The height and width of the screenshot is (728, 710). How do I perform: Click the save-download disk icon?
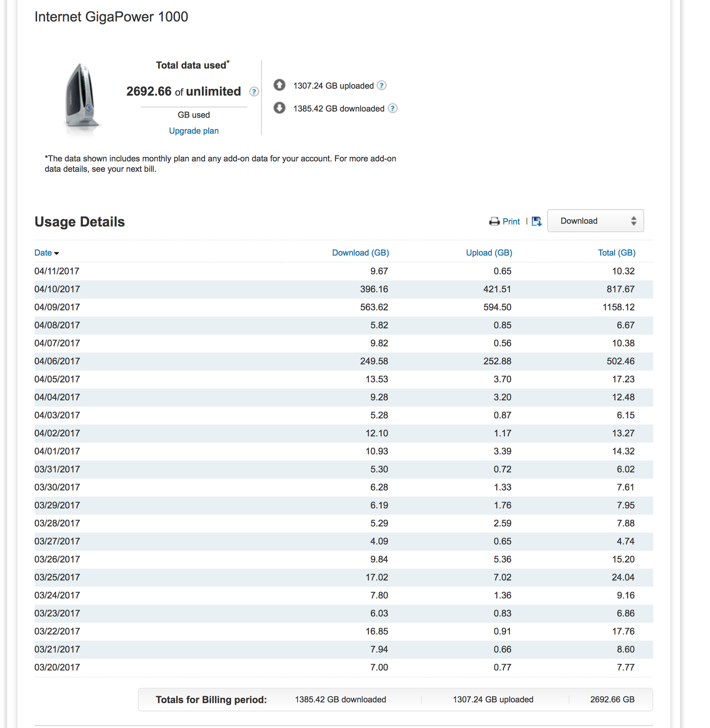[x=537, y=222]
